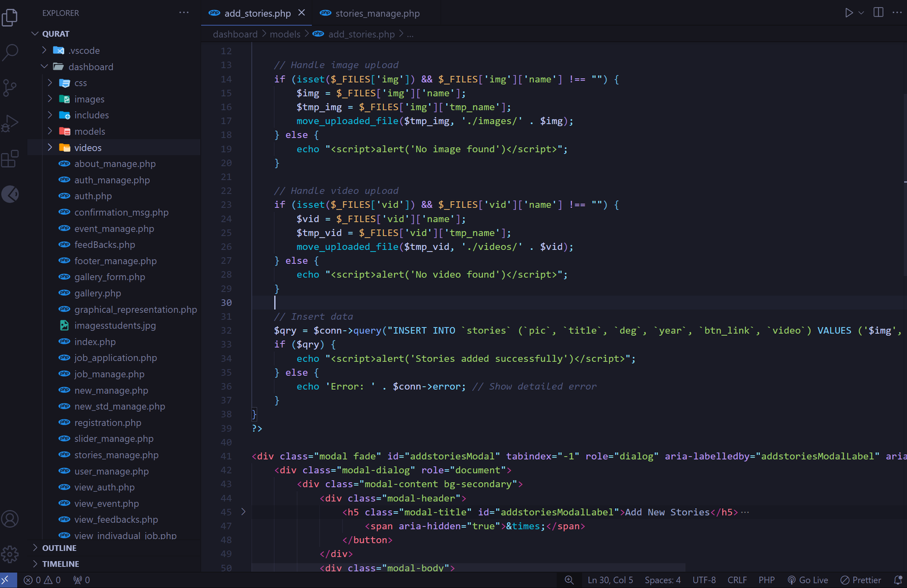Screen dimensions: 907x588
Task: Open the Accounts icon in activity bar
Action: coord(10,519)
